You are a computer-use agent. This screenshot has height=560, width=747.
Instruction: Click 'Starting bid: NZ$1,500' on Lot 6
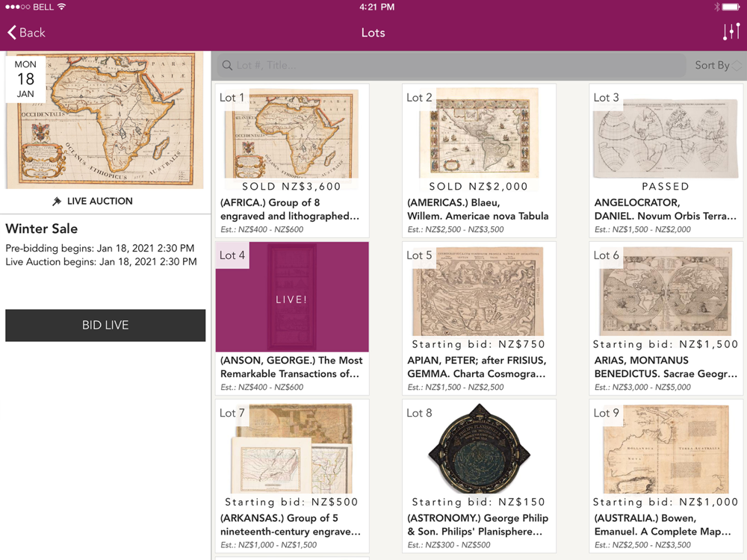click(x=666, y=344)
